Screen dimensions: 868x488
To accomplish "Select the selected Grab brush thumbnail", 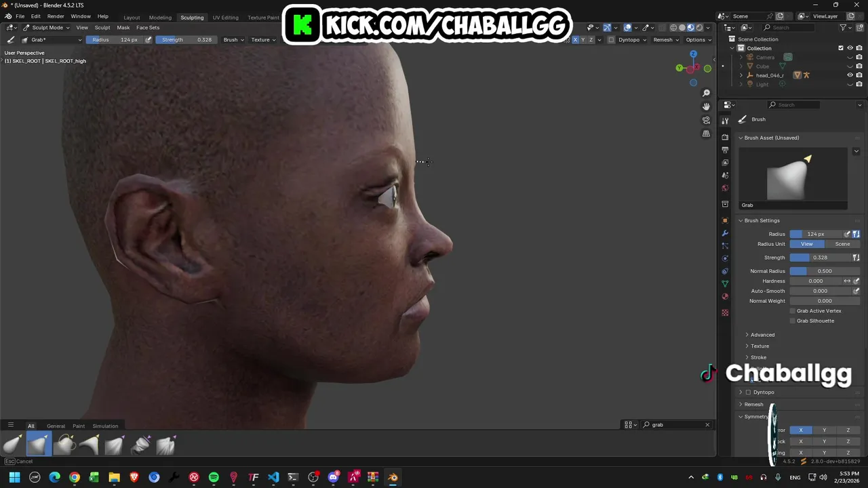I will [39, 444].
